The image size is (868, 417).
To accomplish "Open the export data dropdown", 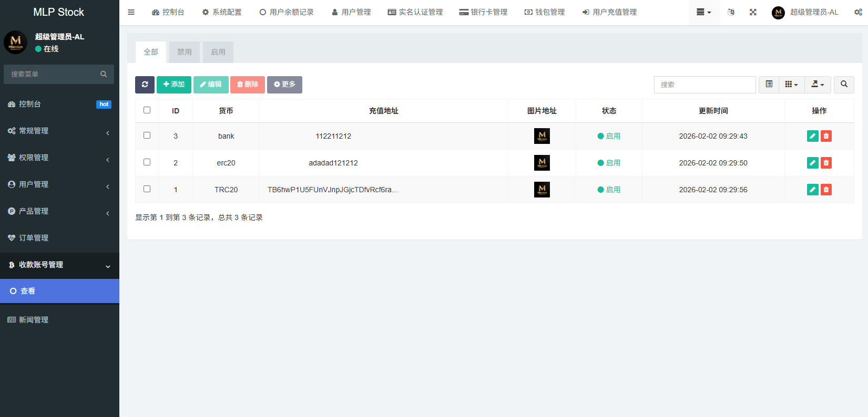I will 818,85.
